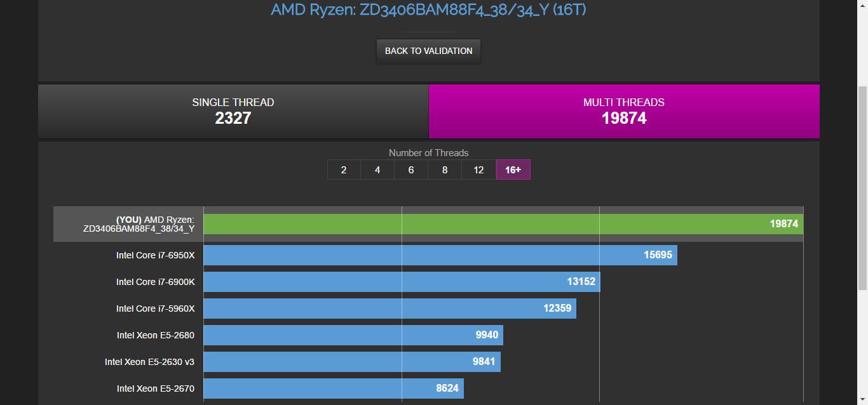Click the 12359 bar for i7-5960X
Screen dimensions: 868x405
point(390,309)
